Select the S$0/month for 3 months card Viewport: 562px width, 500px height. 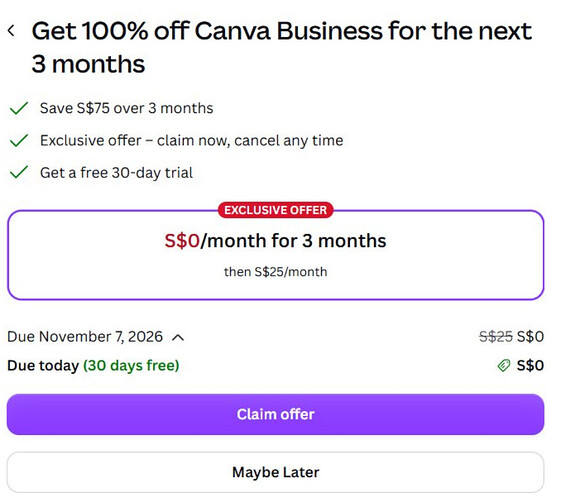(x=275, y=255)
